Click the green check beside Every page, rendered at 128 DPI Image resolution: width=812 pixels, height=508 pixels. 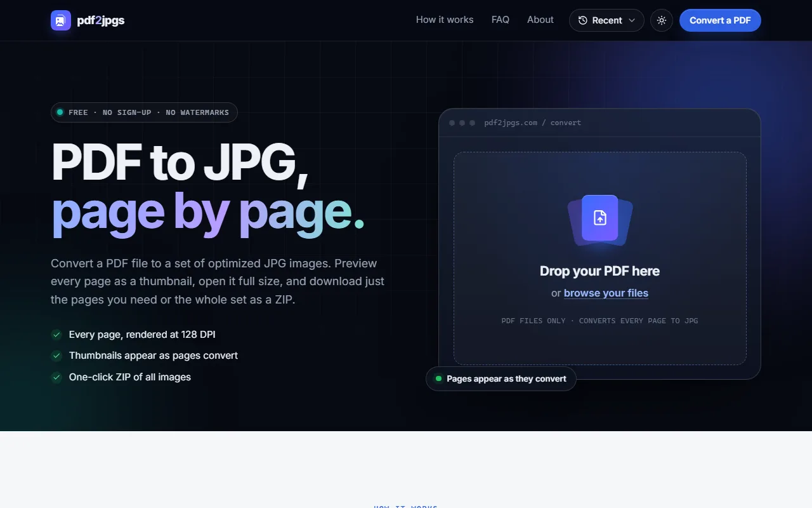pyautogui.click(x=56, y=334)
